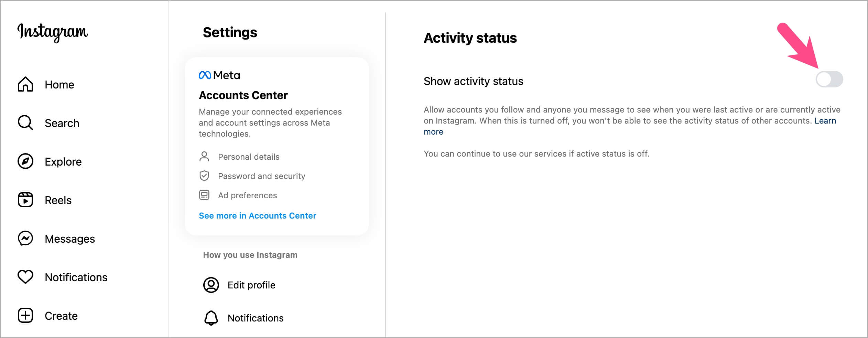
Task: Click the Accounts Center heading
Action: tap(243, 95)
